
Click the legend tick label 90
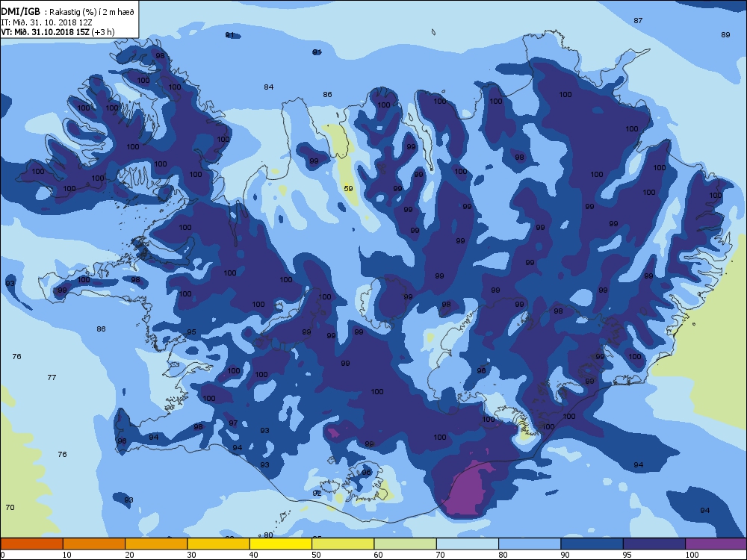click(565, 555)
